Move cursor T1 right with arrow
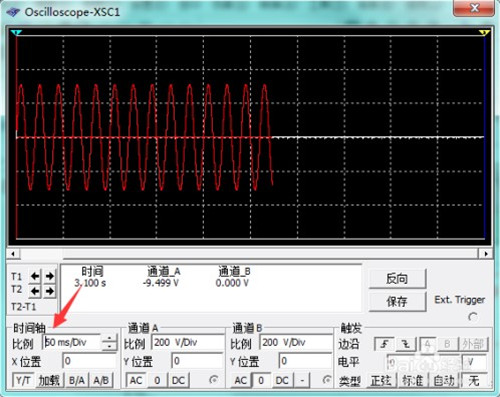 [50, 276]
